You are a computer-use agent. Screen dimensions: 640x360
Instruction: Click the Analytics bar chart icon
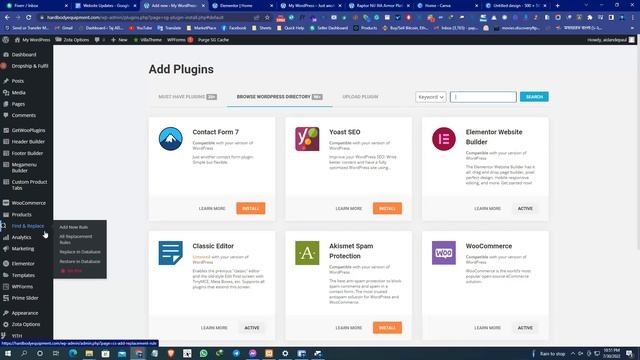tap(6, 237)
